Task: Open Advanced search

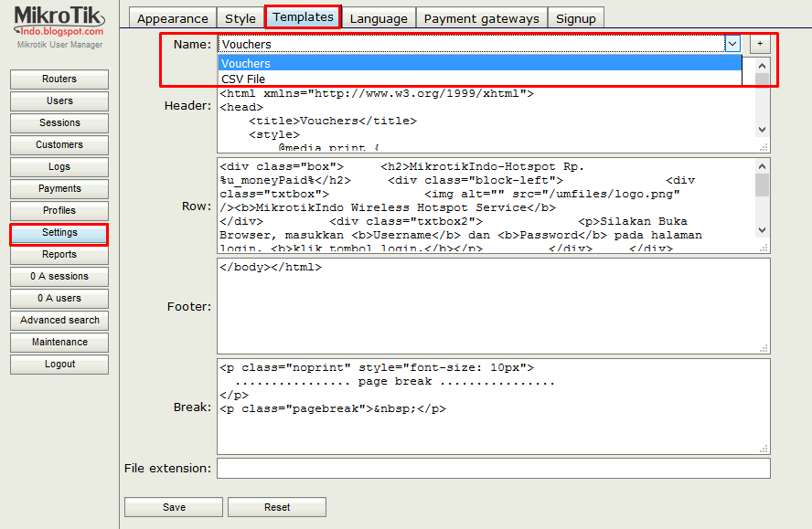Action: (x=59, y=321)
